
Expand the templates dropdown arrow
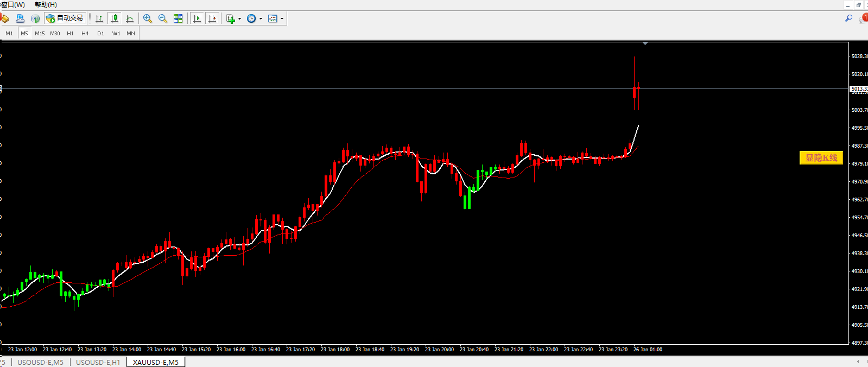pos(282,18)
